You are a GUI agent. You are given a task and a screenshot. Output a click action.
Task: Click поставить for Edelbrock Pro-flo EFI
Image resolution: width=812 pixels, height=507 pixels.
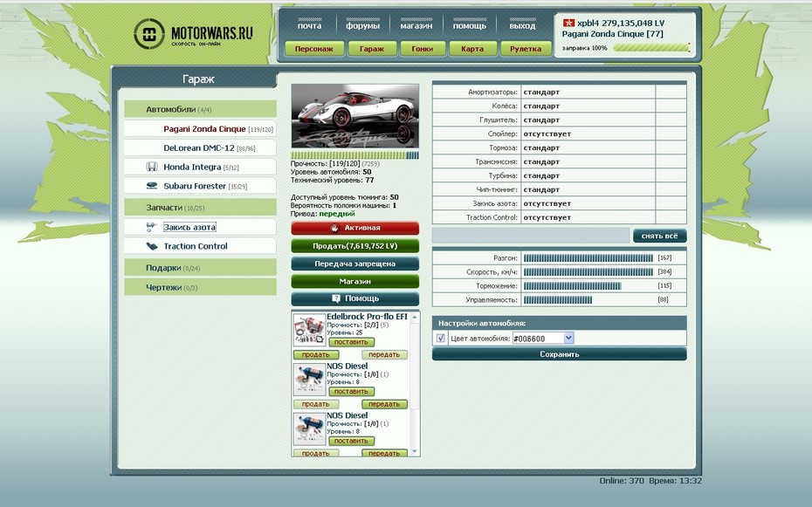pos(351,342)
